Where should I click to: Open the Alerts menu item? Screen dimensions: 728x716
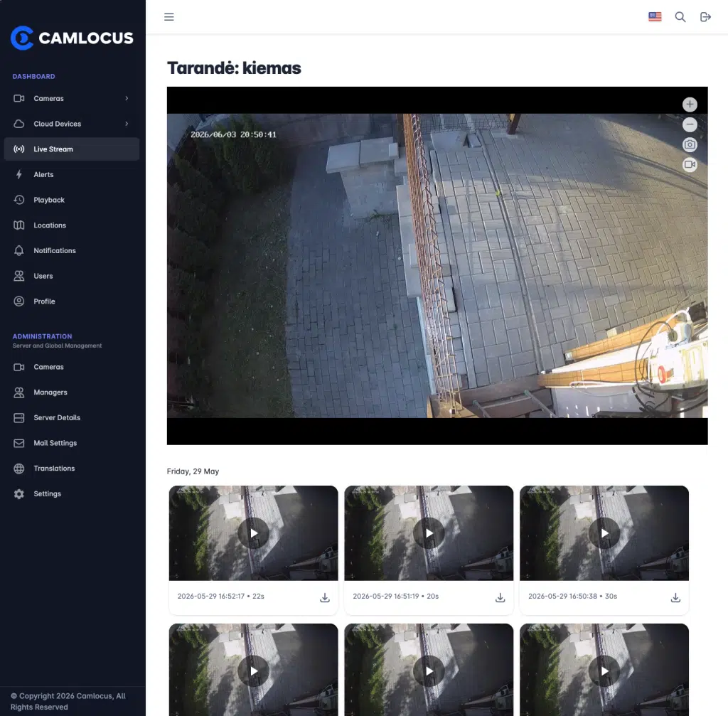pos(72,175)
